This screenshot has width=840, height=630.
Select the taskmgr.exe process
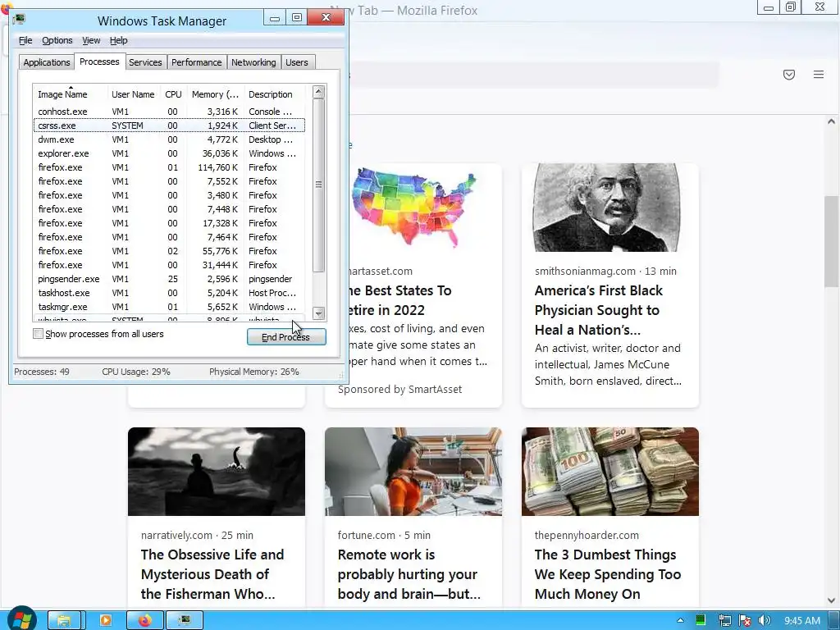click(169, 307)
